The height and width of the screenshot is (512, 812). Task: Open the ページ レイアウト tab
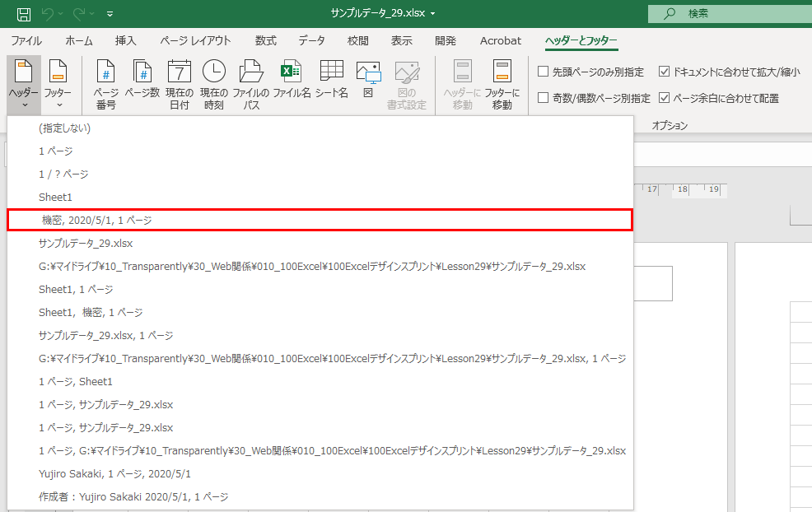pos(195,41)
